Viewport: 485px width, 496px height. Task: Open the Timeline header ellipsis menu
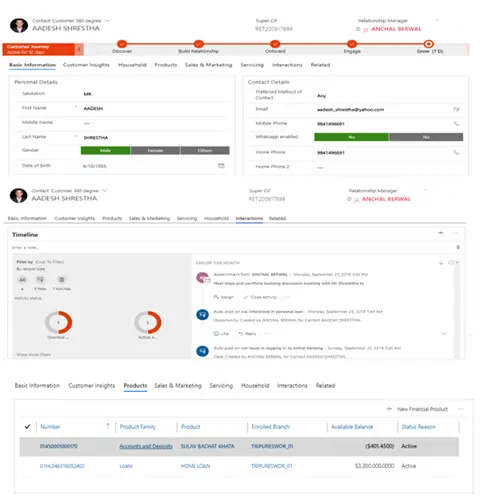coord(455,233)
